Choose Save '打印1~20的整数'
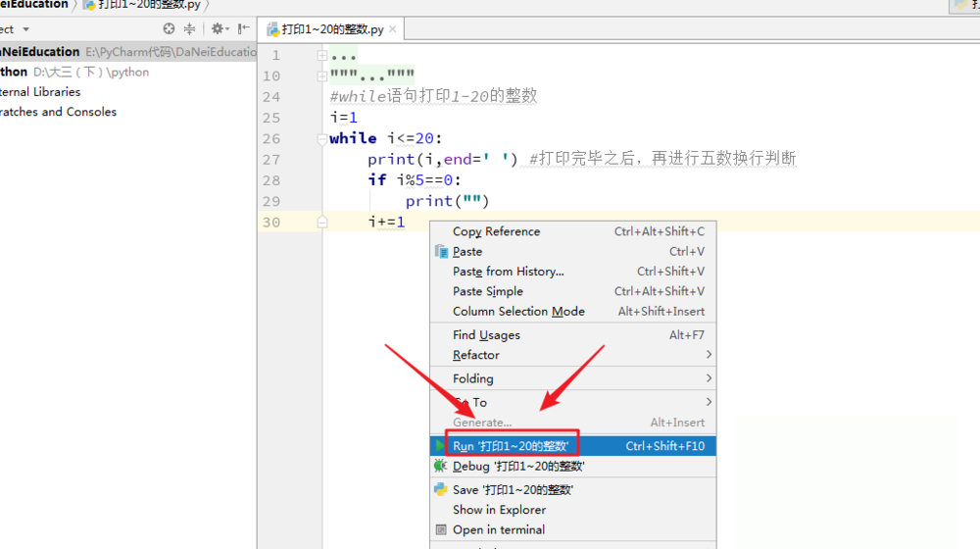The width and height of the screenshot is (980, 549). click(x=573, y=490)
